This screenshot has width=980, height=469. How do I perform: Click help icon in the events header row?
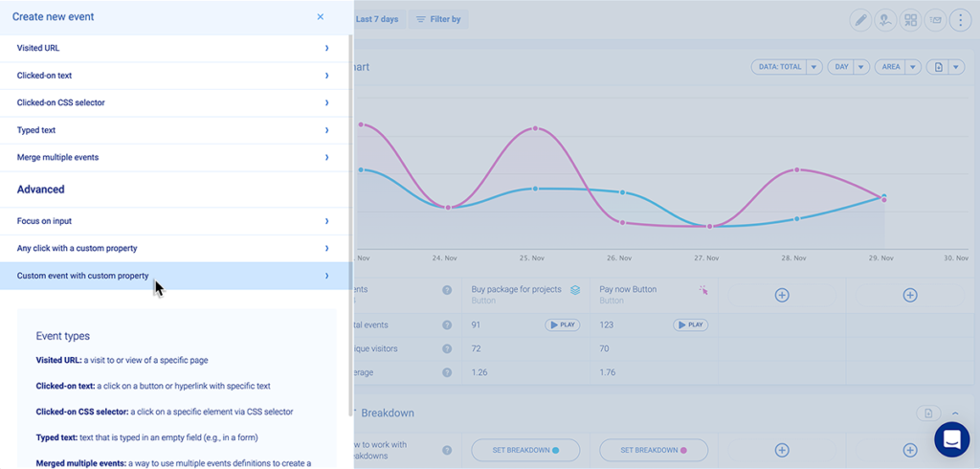coord(447,290)
